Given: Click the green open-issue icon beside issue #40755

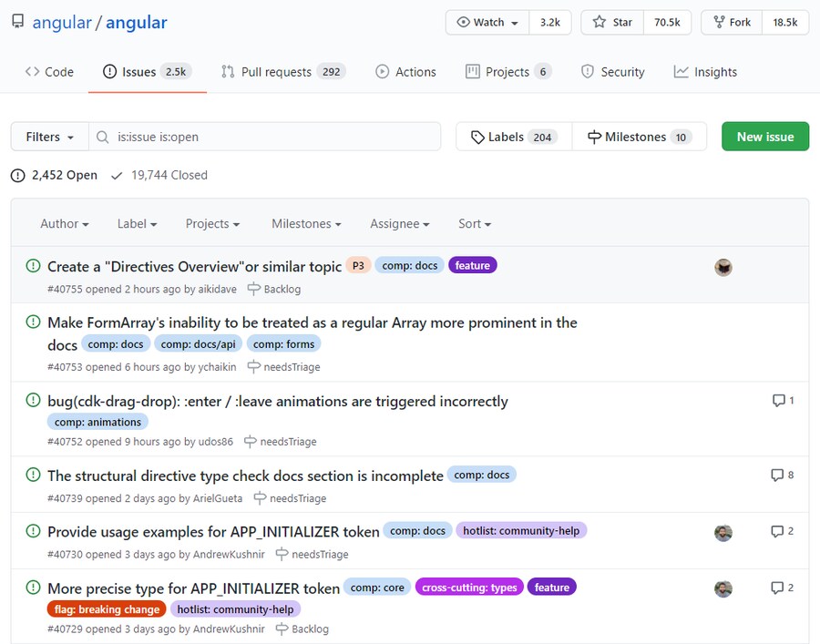Looking at the screenshot, I should point(33,267).
